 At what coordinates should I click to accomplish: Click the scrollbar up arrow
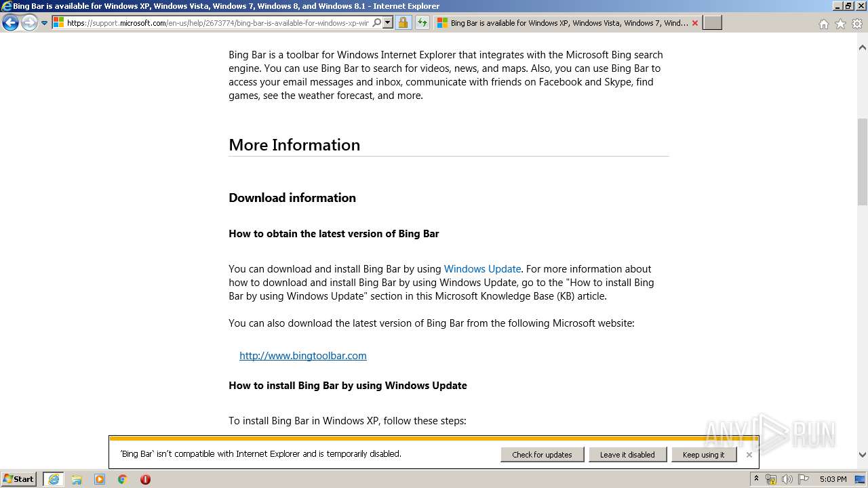[863, 48]
